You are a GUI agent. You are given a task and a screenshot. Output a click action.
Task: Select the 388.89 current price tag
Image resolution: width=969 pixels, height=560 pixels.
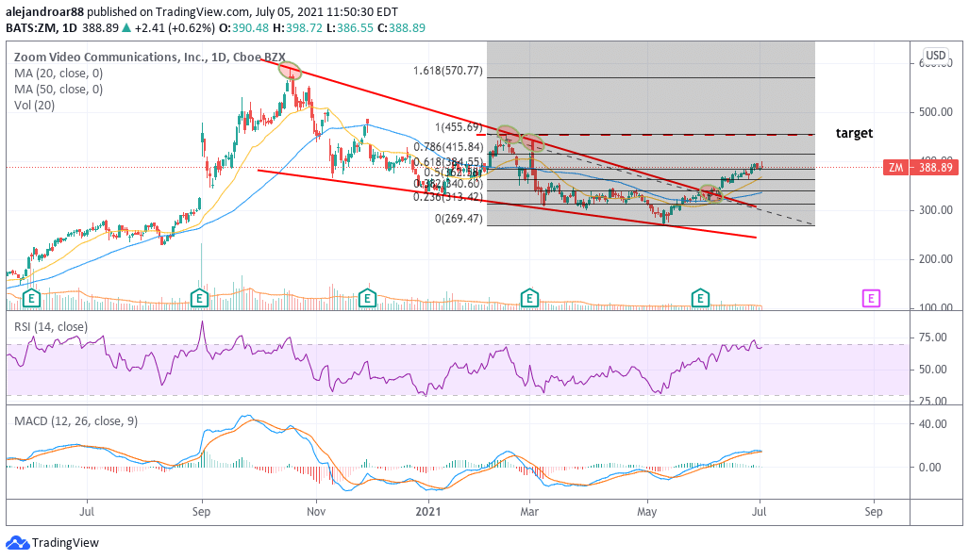coord(935,167)
